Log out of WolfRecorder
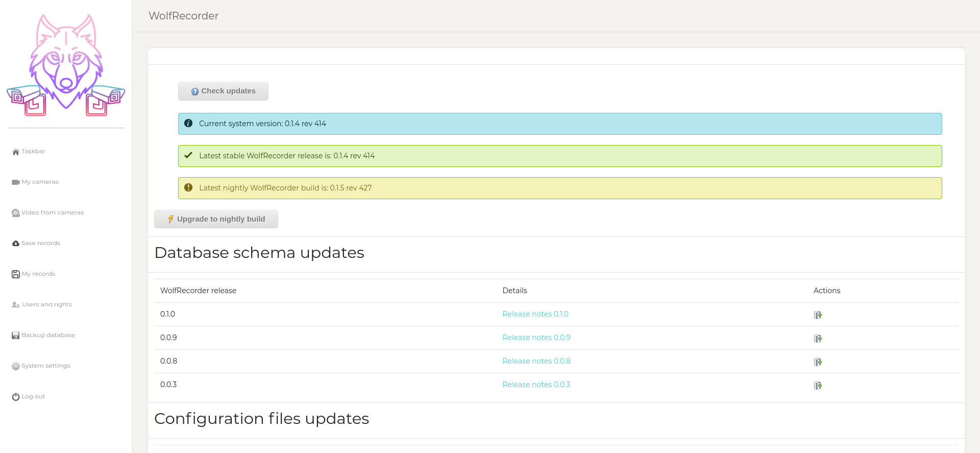The height and width of the screenshot is (453, 980). [x=33, y=396]
